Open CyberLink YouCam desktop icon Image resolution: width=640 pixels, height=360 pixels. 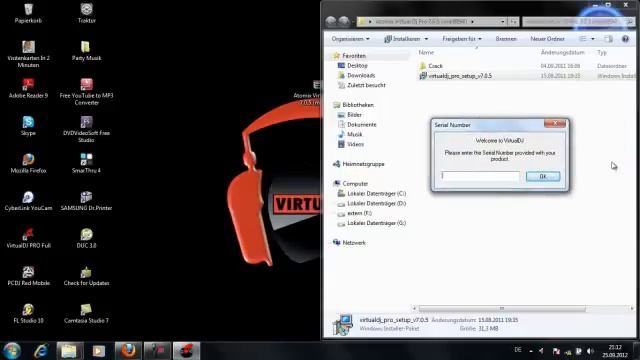[x=28, y=201]
